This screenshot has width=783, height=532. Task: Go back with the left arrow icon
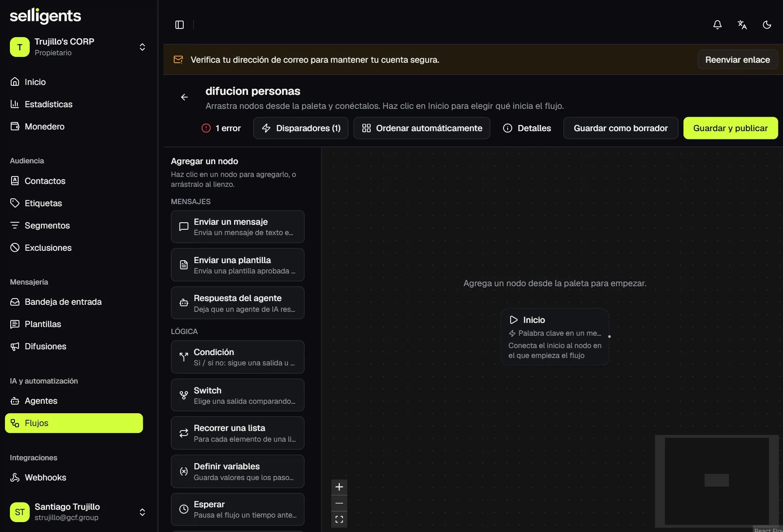tap(185, 97)
